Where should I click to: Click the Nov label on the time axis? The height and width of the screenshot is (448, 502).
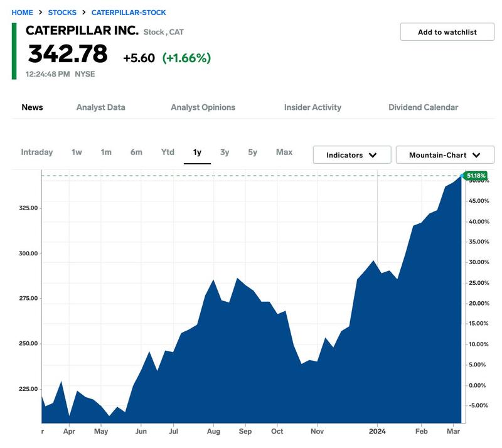click(318, 431)
